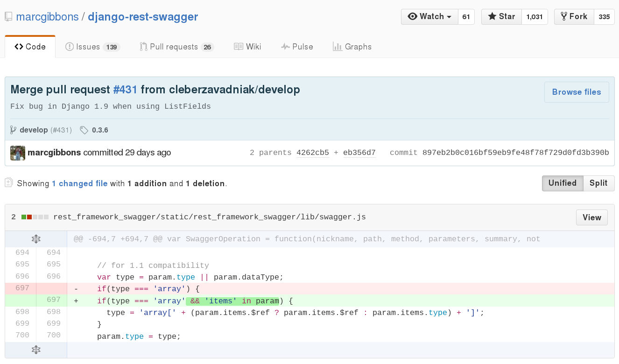The image size is (619, 364).
Task: Click Browse files button
Action: click(x=577, y=92)
